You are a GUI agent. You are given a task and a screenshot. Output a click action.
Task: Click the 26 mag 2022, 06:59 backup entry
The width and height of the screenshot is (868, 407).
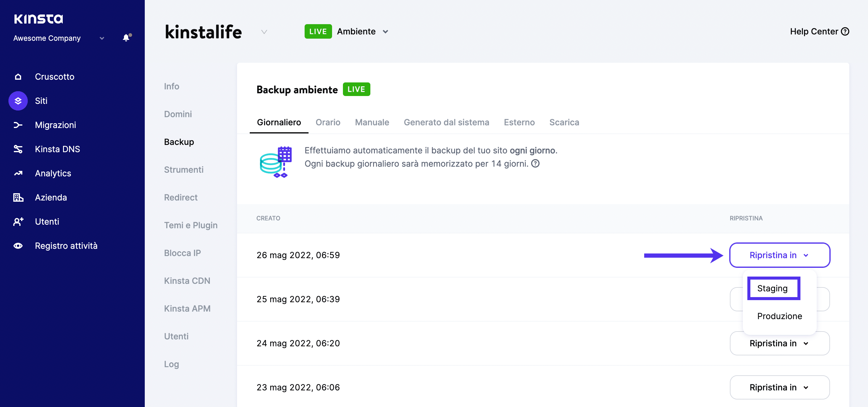pos(298,255)
